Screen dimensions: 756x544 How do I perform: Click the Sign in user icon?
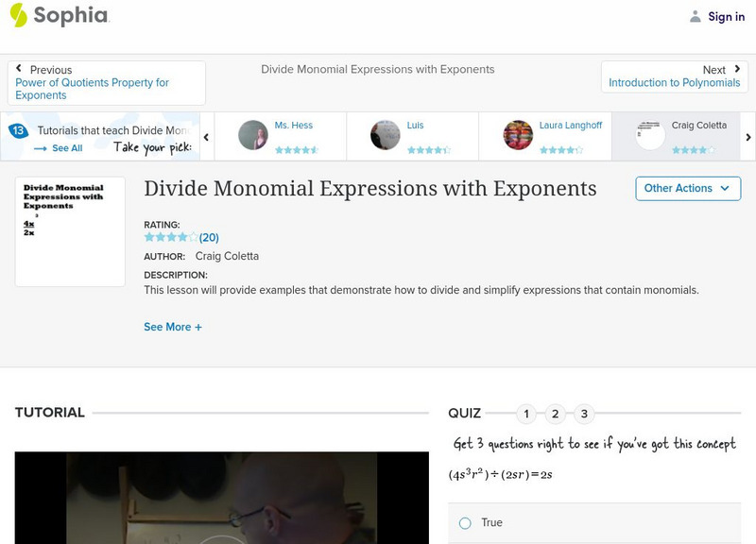[696, 16]
